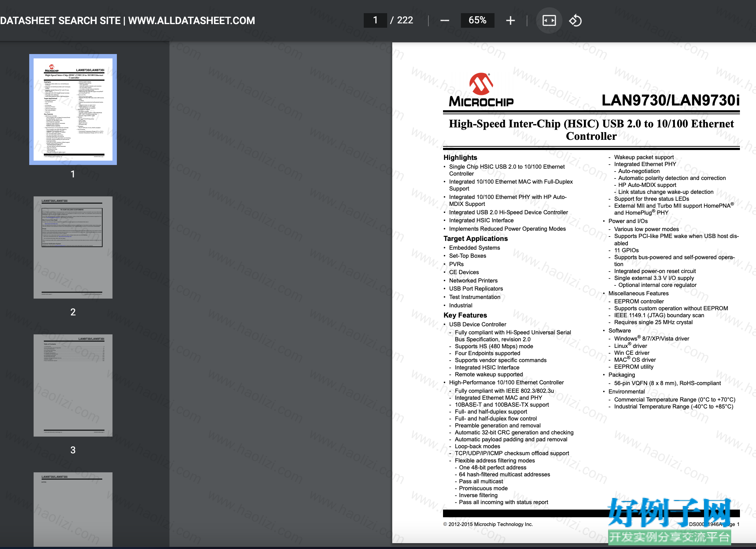
Task: Click 'Preamble generation and removal' text
Action: (497, 425)
